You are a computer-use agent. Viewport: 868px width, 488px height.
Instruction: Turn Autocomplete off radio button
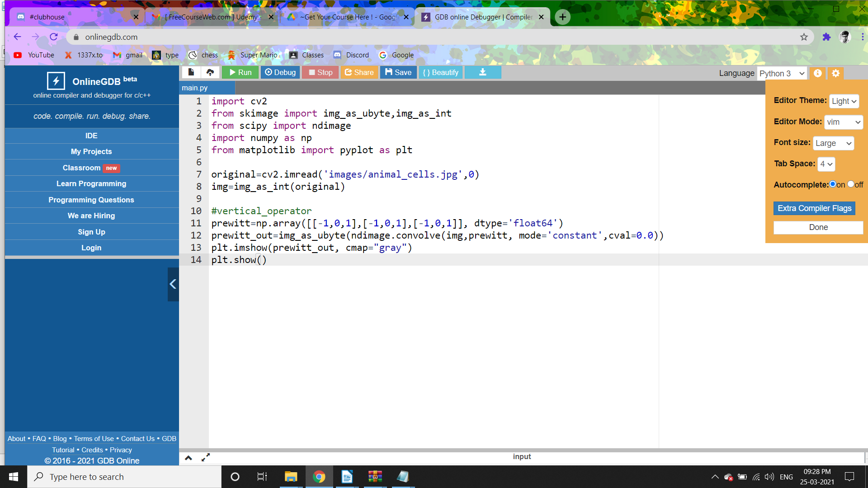[851, 184]
